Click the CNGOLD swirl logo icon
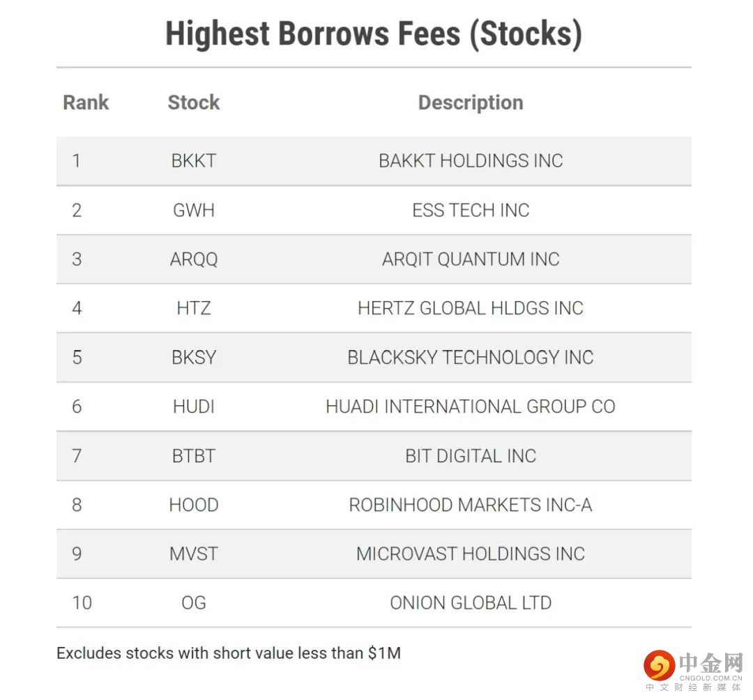Viewport: 753px width, 700px height. [x=660, y=665]
